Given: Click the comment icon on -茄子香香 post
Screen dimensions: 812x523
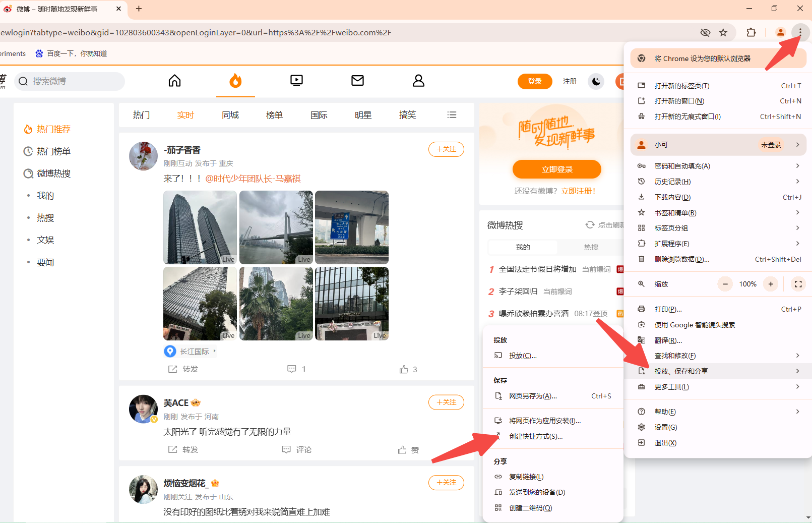Looking at the screenshot, I should (x=292, y=369).
